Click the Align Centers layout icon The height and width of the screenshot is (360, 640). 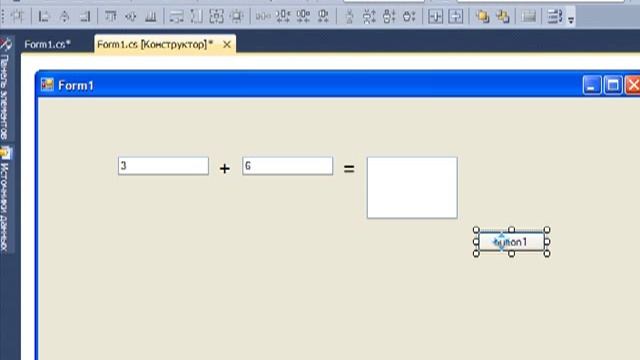pos(64,16)
